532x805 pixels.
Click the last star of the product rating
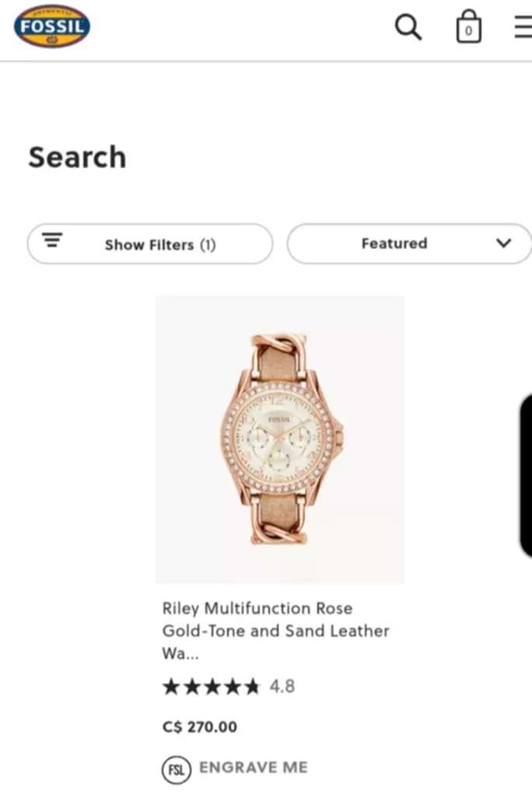pyautogui.click(x=251, y=687)
